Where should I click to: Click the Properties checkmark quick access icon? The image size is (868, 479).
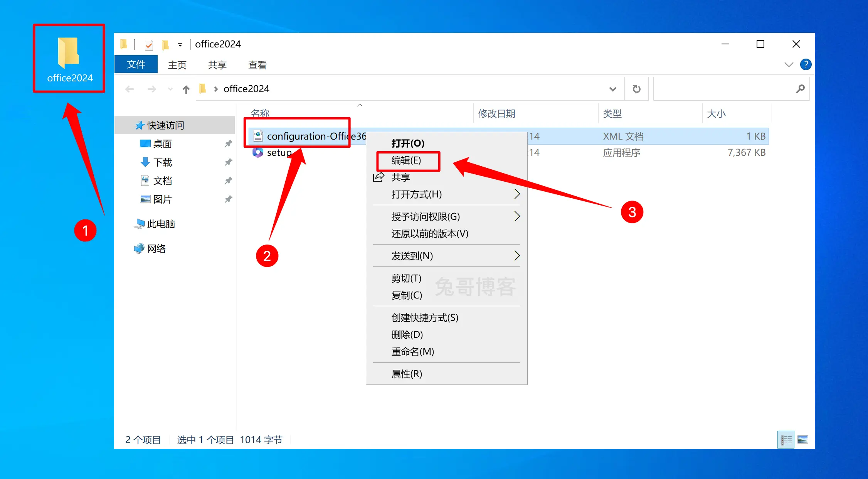click(149, 45)
